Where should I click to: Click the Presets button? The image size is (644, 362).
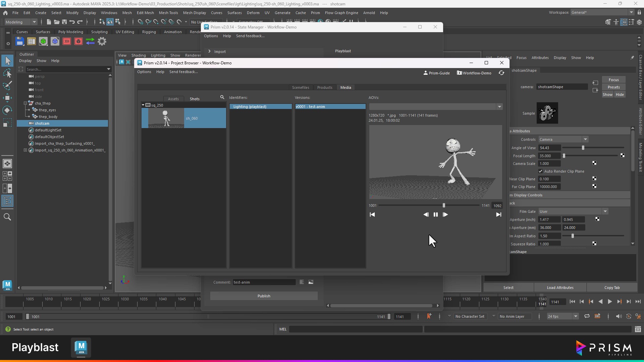pyautogui.click(x=614, y=87)
